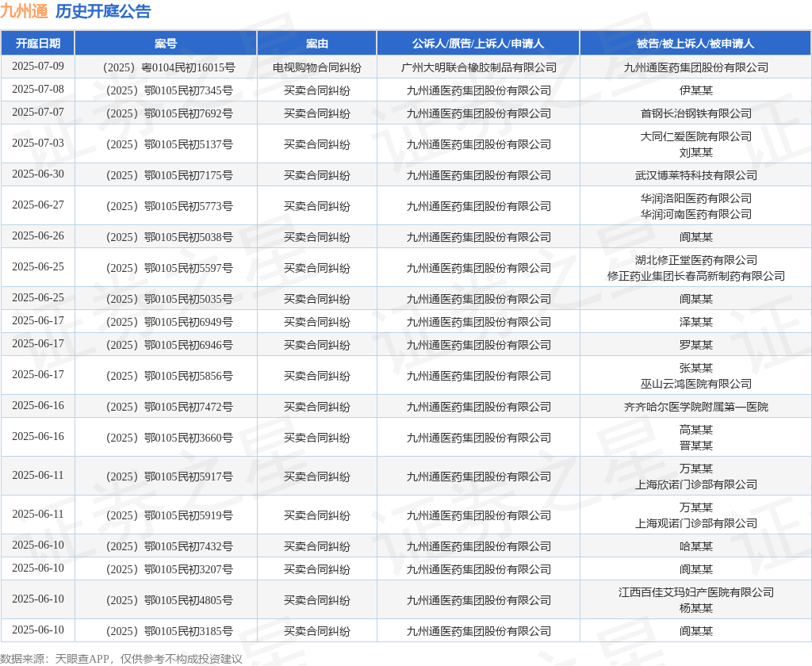Select the 公诉人/原告/上诉人/申请人 column header

[x=478, y=44]
